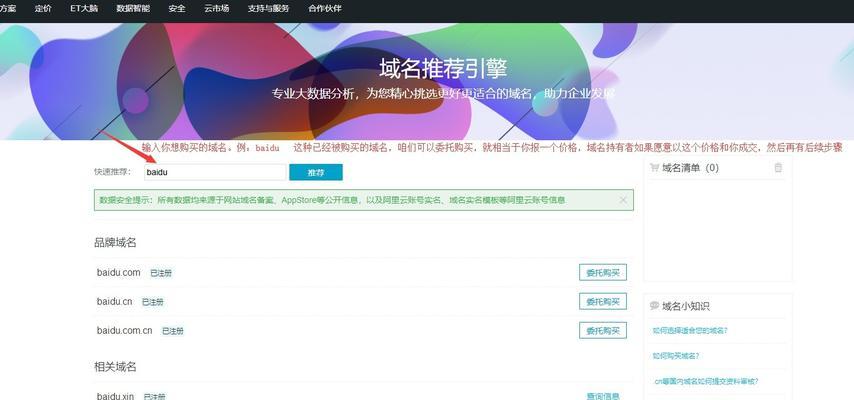The image size is (854, 400).
Task: Click 查询信息 for baidu.xin
Action: [x=603, y=396]
